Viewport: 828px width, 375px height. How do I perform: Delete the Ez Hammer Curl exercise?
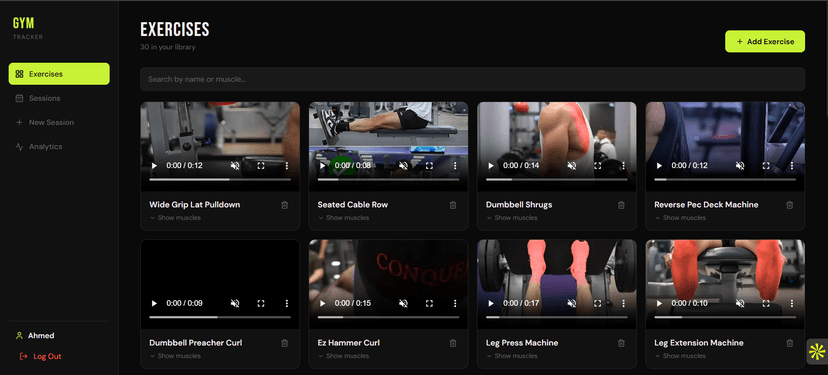pos(453,343)
